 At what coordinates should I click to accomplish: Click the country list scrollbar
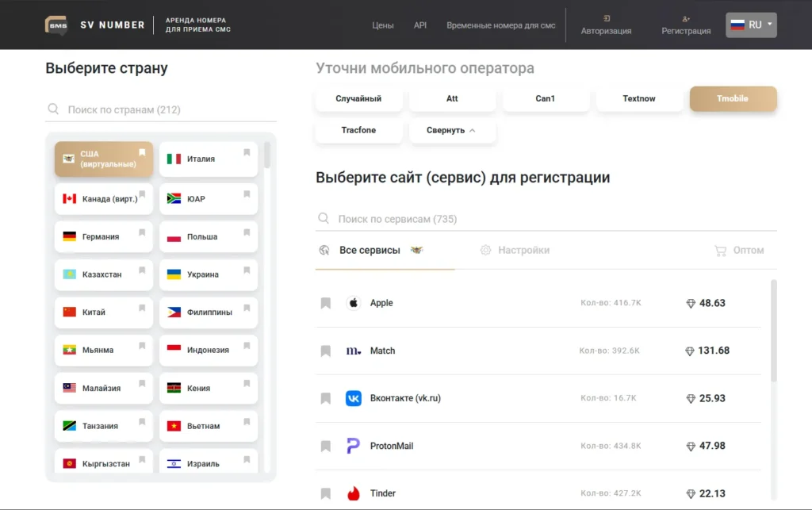267,155
